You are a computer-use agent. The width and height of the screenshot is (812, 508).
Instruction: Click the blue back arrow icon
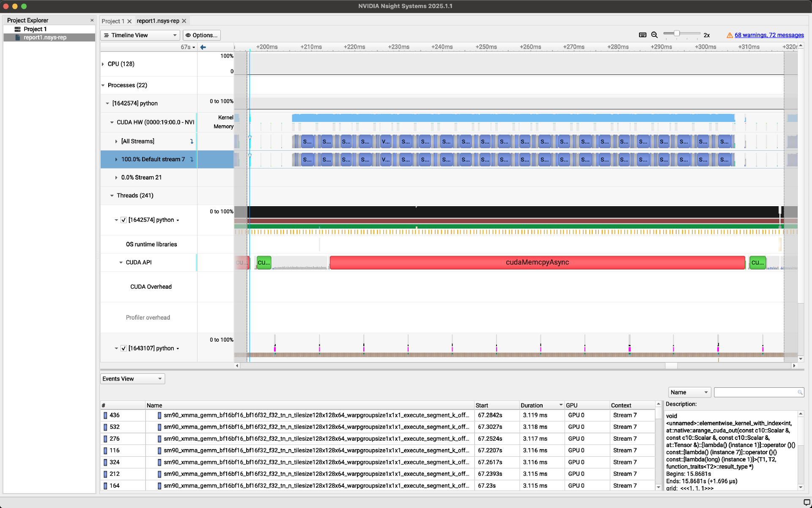[x=203, y=47]
